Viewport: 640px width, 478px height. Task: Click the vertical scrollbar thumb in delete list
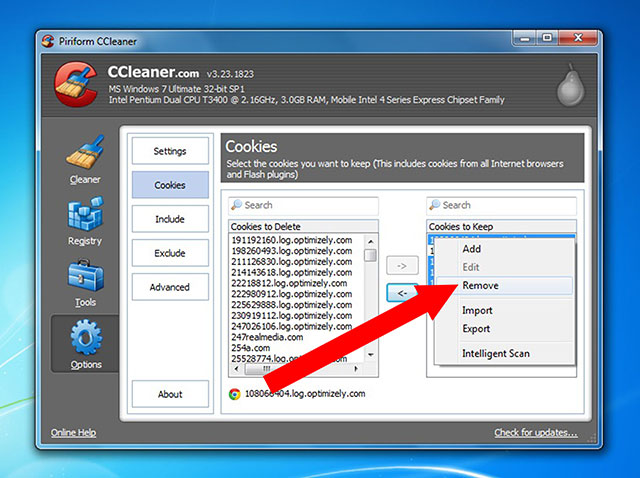(x=371, y=255)
